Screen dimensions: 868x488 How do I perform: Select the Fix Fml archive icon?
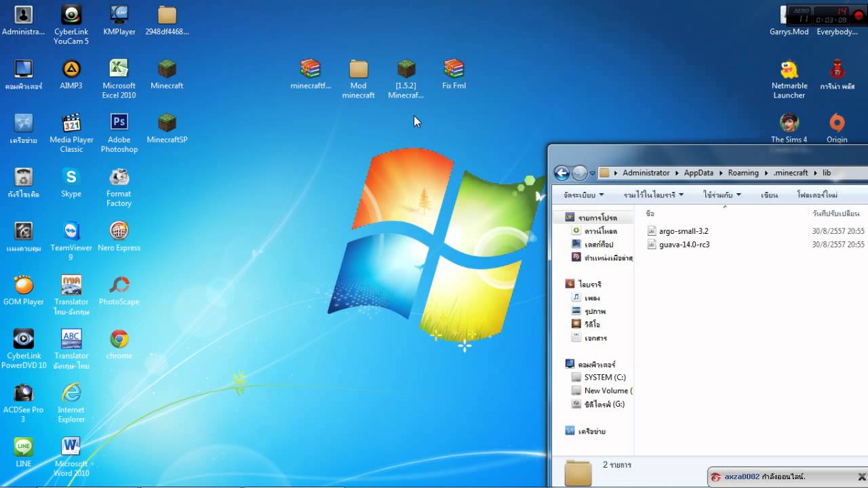click(454, 75)
